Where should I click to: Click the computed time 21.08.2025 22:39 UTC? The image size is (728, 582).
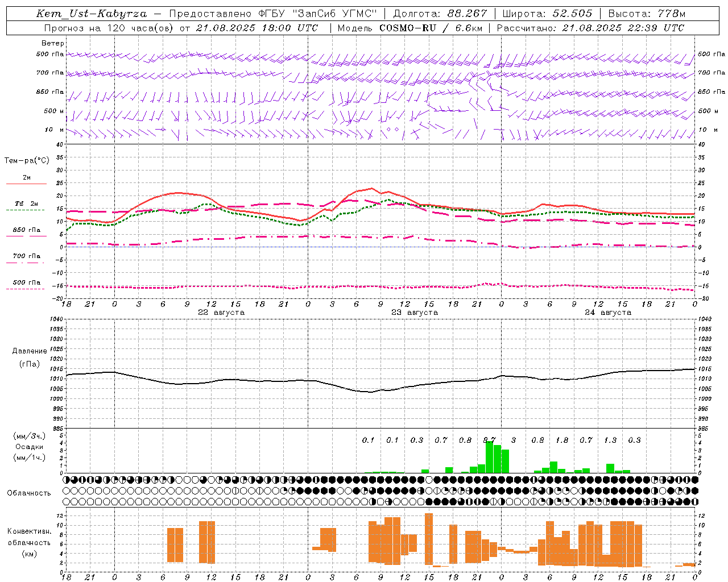(x=623, y=28)
